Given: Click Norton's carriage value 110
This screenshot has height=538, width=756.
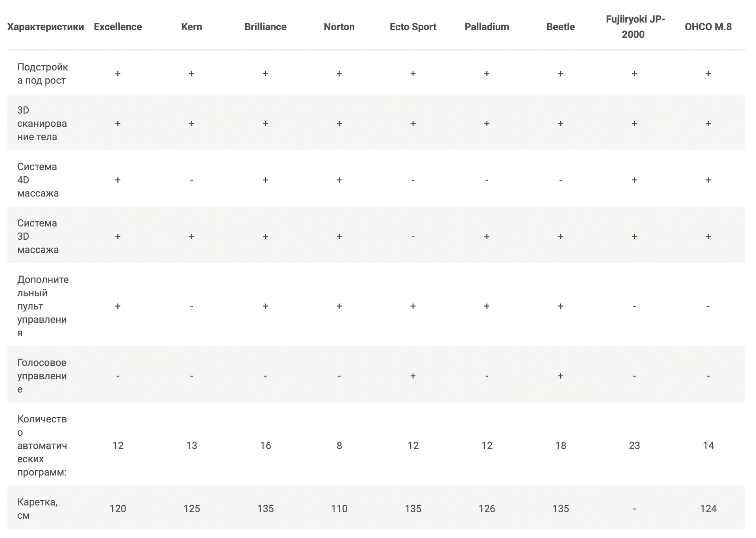Looking at the screenshot, I should point(339,508).
